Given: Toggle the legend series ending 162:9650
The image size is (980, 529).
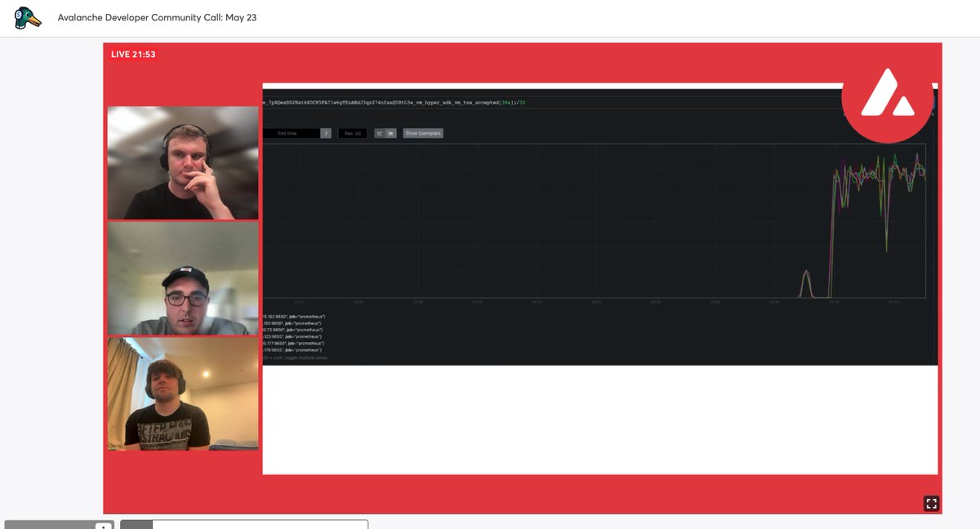Looking at the screenshot, I should coord(294,316).
